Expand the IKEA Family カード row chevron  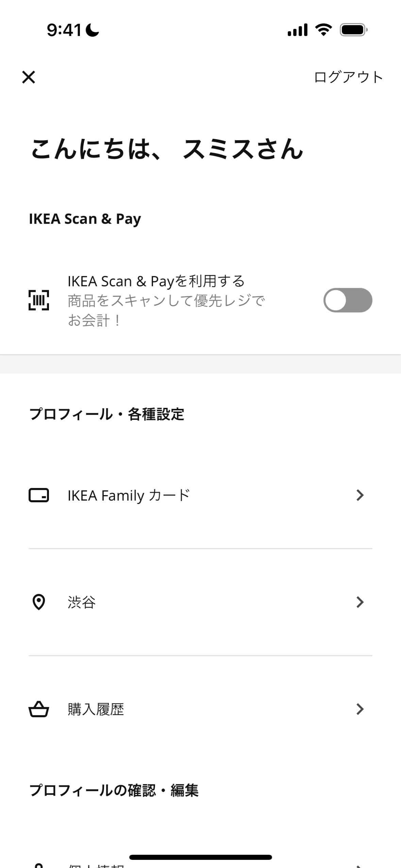360,495
